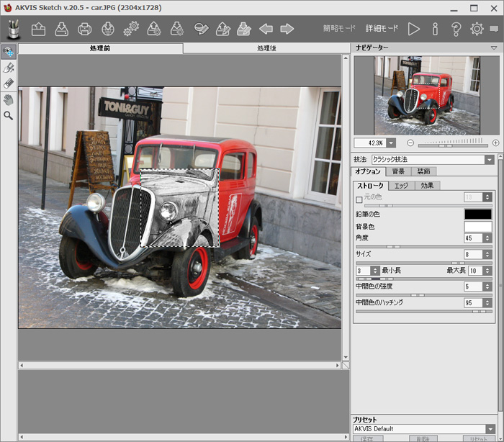Select the Zoom magnifier tool
Viewport: 504px width, 442px height.
pos(9,115)
